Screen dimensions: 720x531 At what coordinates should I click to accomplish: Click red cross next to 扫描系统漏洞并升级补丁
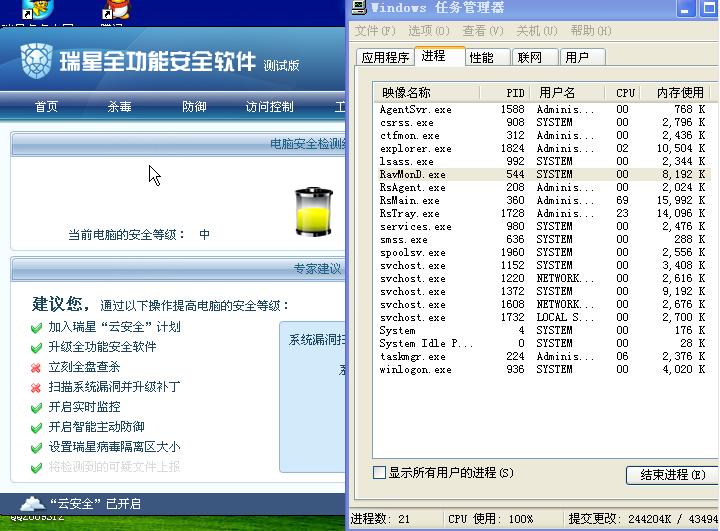(x=36, y=388)
